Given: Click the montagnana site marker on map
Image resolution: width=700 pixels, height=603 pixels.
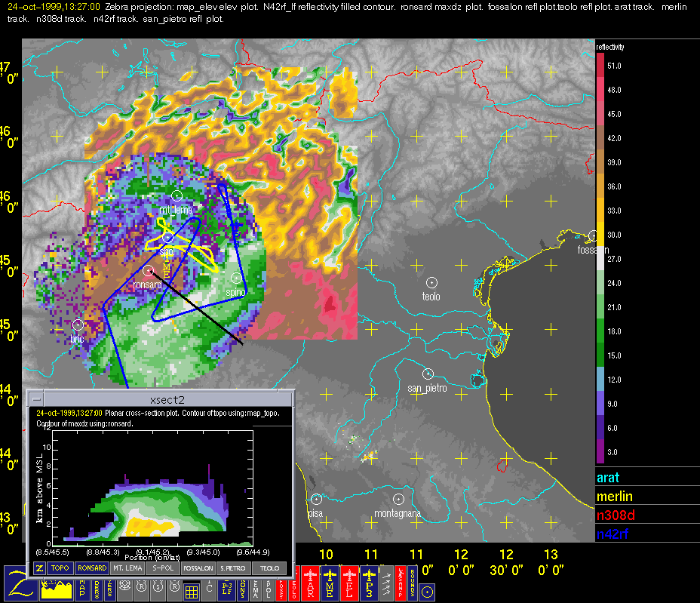Looking at the screenshot, I should coord(398,499).
